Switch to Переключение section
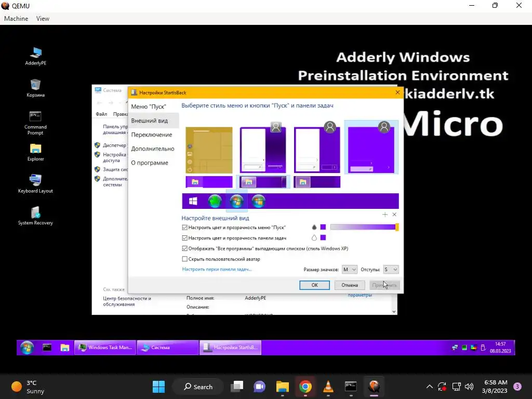 point(151,135)
